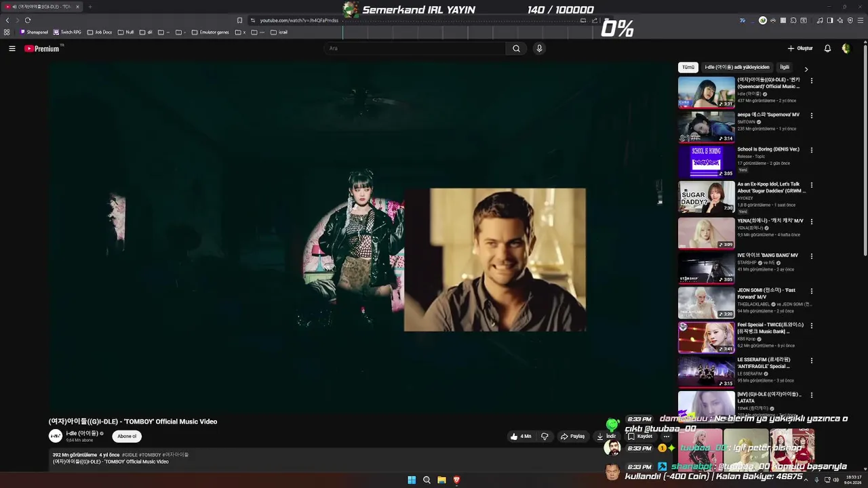This screenshot has height=488, width=868.
Task: Go back with browser back arrow
Action: click(7, 20)
